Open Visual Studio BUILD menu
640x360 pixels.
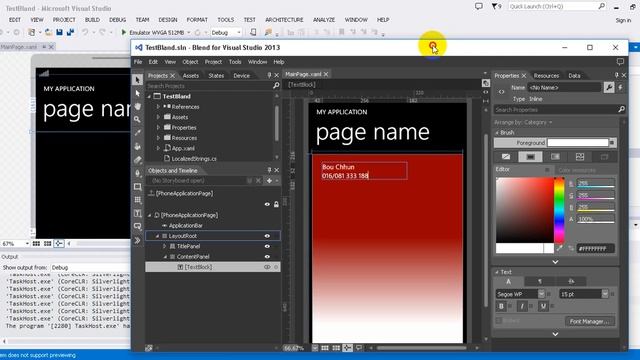coord(92,20)
